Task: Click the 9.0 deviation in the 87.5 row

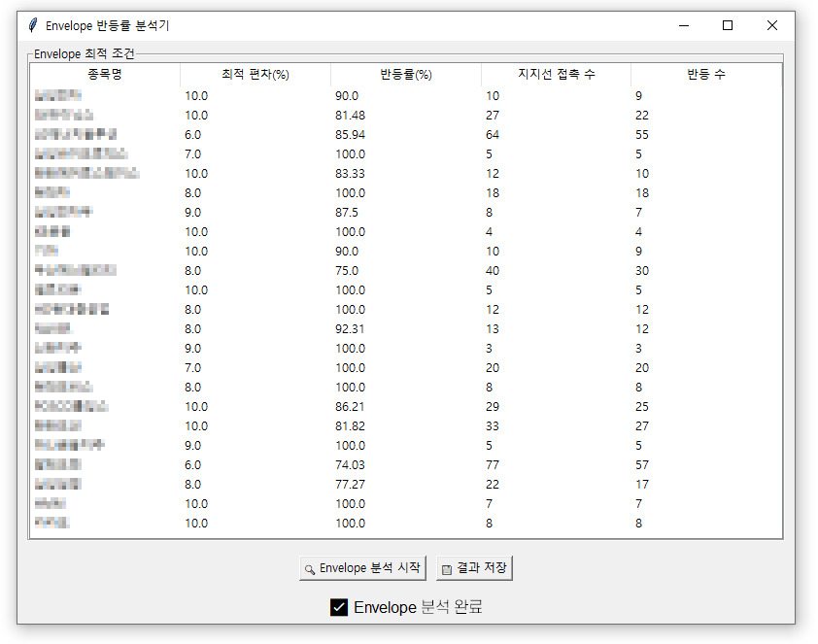Action: 192,212
